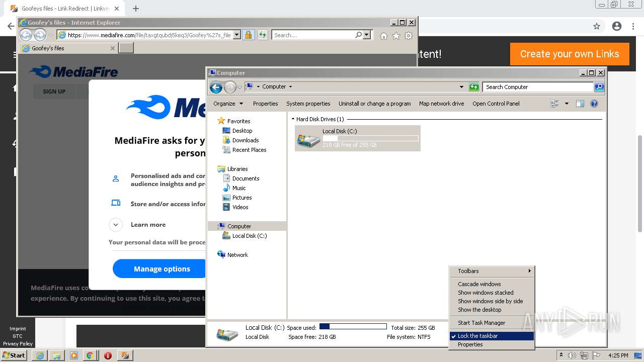
Task: Click the magnifier icon in Search Computer
Action: (599, 87)
